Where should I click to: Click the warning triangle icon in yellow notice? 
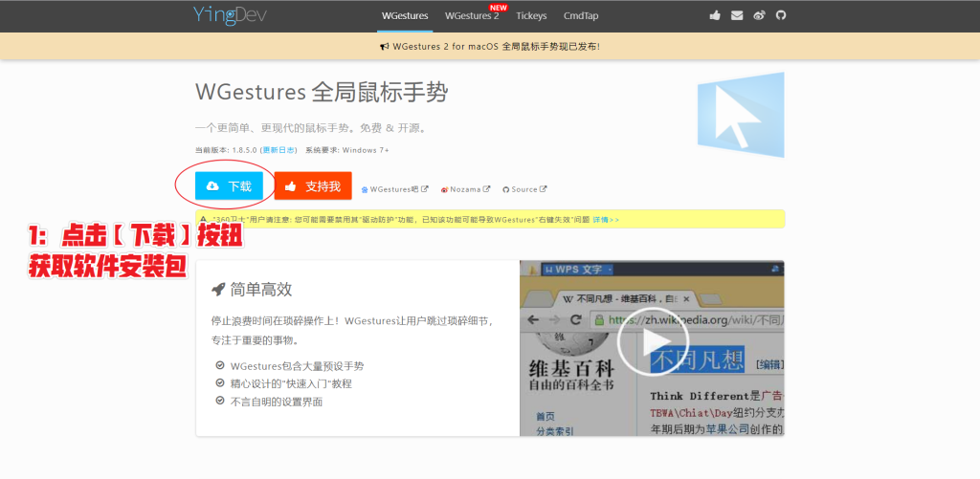pos(205,220)
